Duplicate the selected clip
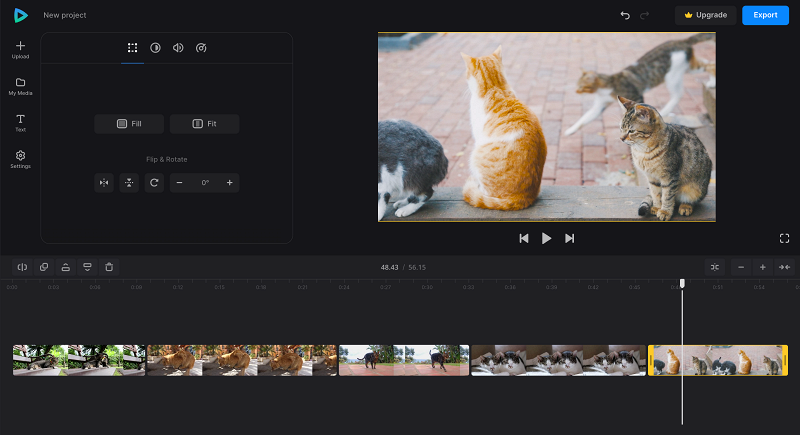Screen dimensions: 800x435 coord(44,267)
